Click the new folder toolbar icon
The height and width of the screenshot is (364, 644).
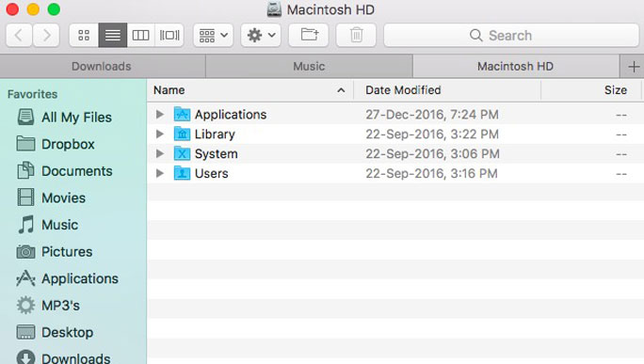click(x=309, y=36)
